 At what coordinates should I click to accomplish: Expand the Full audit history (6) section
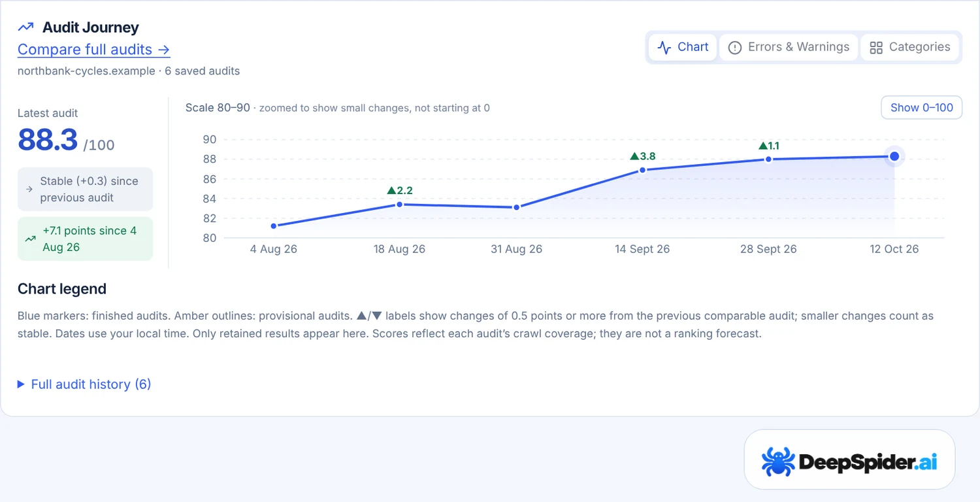click(x=84, y=384)
